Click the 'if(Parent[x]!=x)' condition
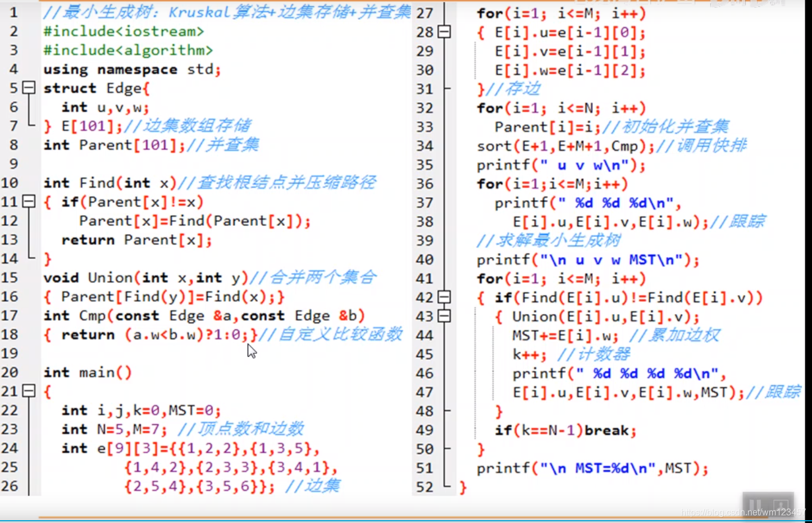812x523 pixels. (x=133, y=202)
